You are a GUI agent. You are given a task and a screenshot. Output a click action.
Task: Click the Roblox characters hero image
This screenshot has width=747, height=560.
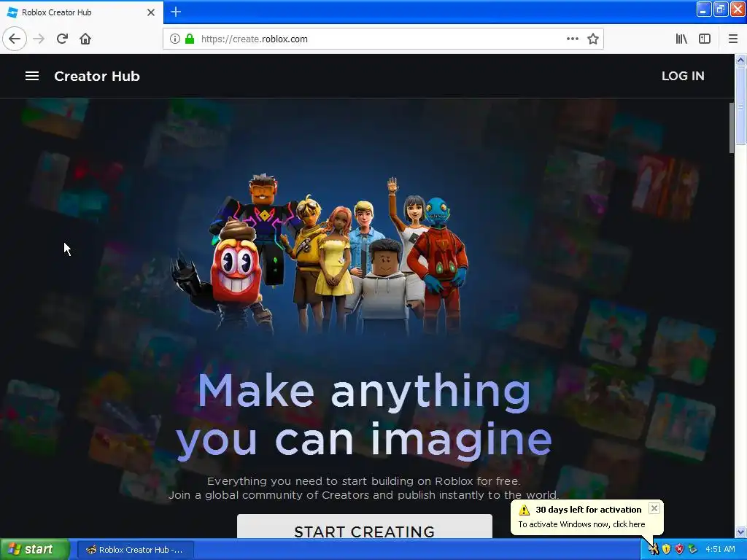[x=318, y=254]
